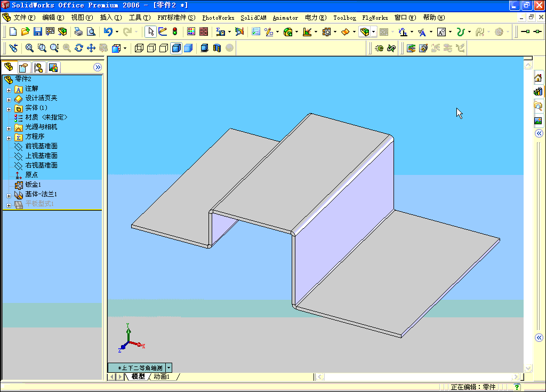Click the task pane picture icon
The image size is (546, 392).
(538, 121)
